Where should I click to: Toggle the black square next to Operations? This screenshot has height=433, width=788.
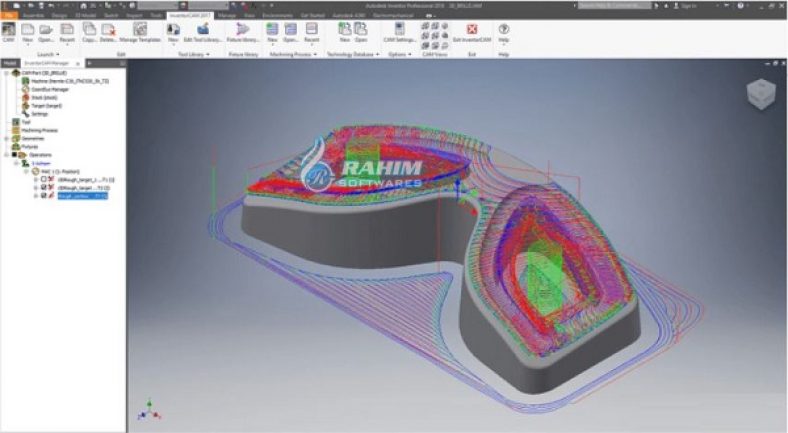pos(15,155)
